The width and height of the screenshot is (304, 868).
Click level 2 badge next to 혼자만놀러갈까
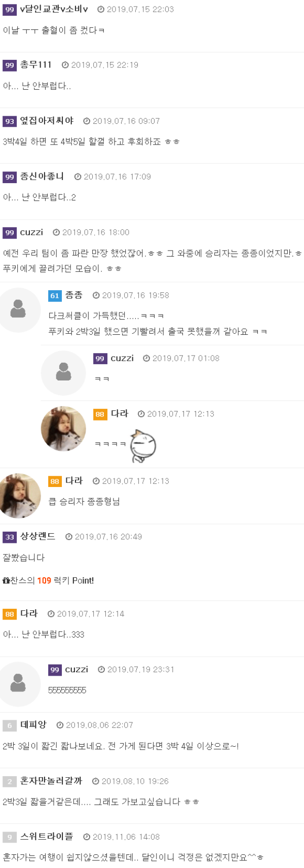(x=10, y=782)
